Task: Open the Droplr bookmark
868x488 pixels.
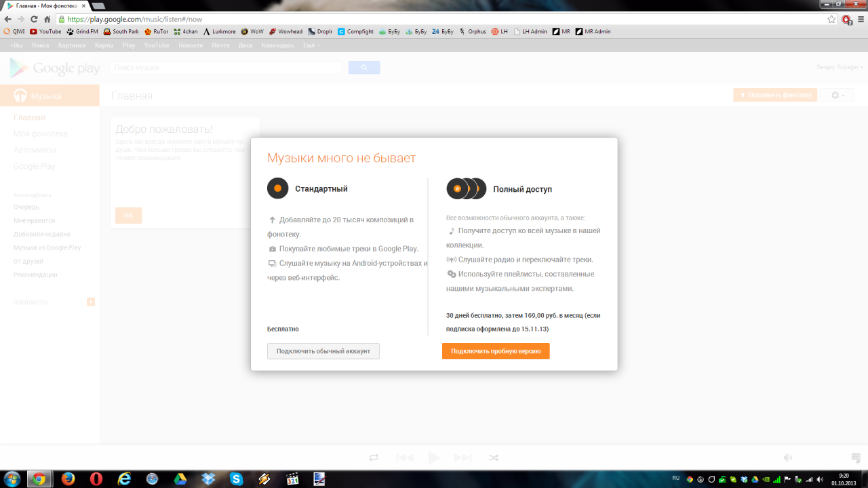Action: point(320,31)
